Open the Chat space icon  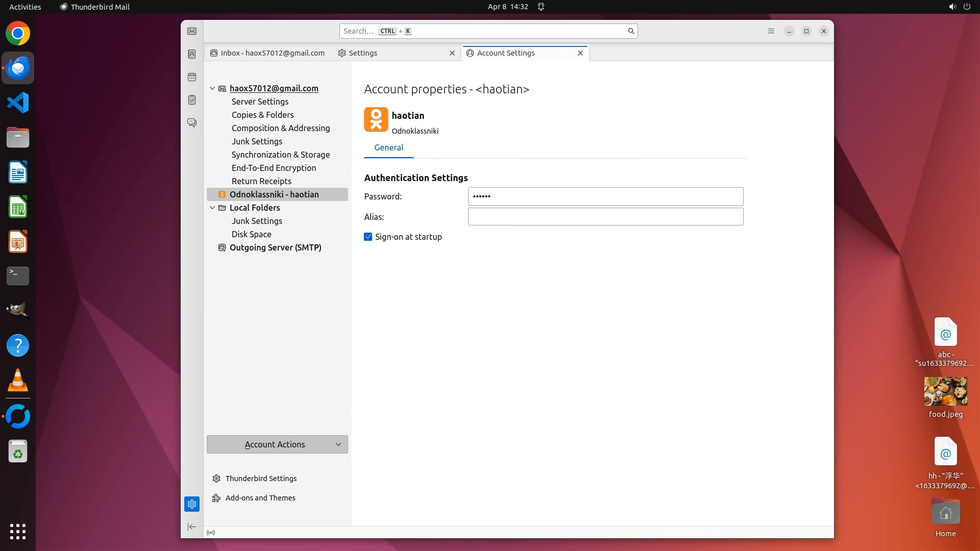pyautogui.click(x=192, y=123)
